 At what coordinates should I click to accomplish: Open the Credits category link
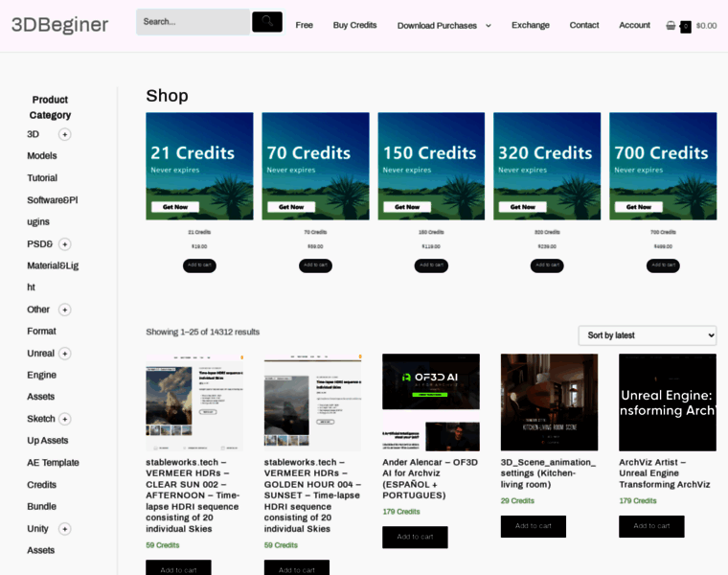pyautogui.click(x=41, y=484)
